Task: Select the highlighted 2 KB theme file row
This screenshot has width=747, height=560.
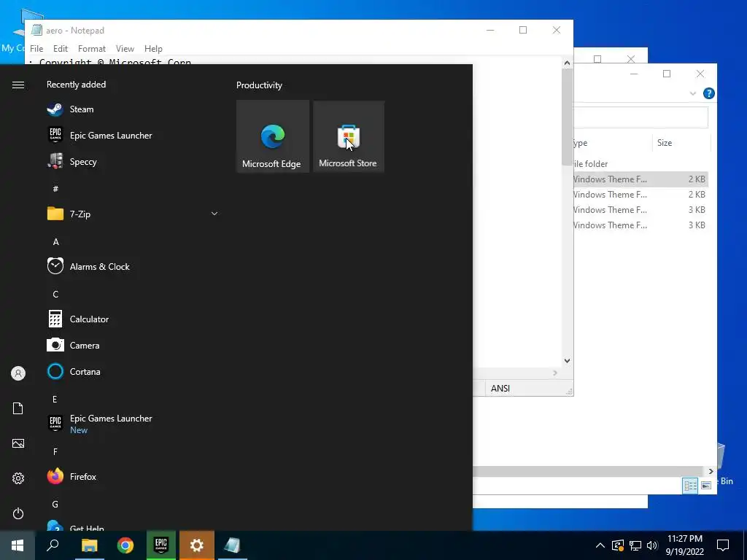Action: 640,179
